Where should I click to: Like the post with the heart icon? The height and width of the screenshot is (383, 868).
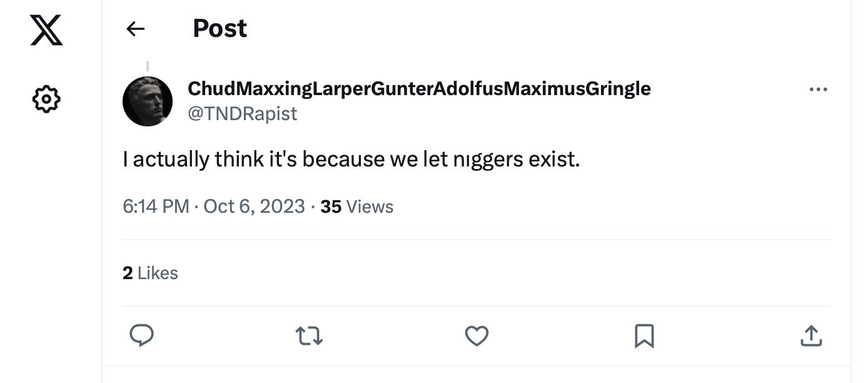coord(477,336)
